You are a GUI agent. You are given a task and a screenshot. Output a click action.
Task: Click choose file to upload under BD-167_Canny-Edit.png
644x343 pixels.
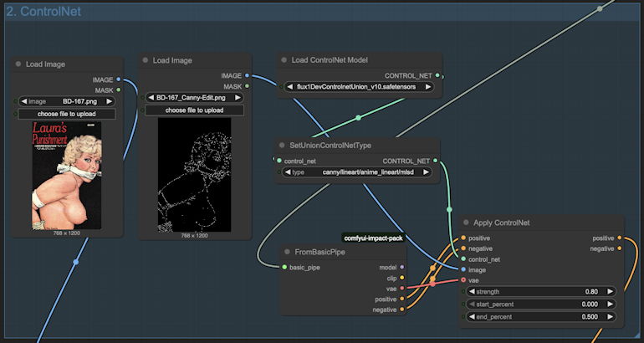pos(195,110)
